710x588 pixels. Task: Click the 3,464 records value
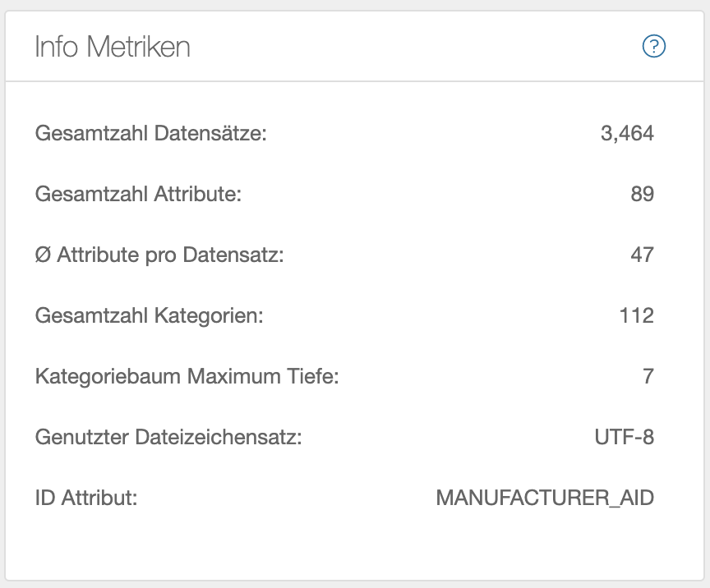tap(627, 133)
